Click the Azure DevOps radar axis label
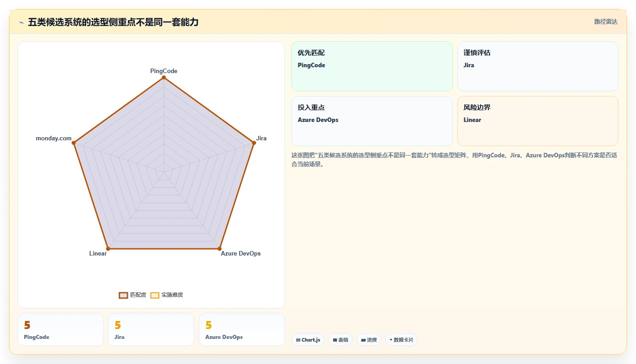Viewport: 636px width, 364px height. 241,253
